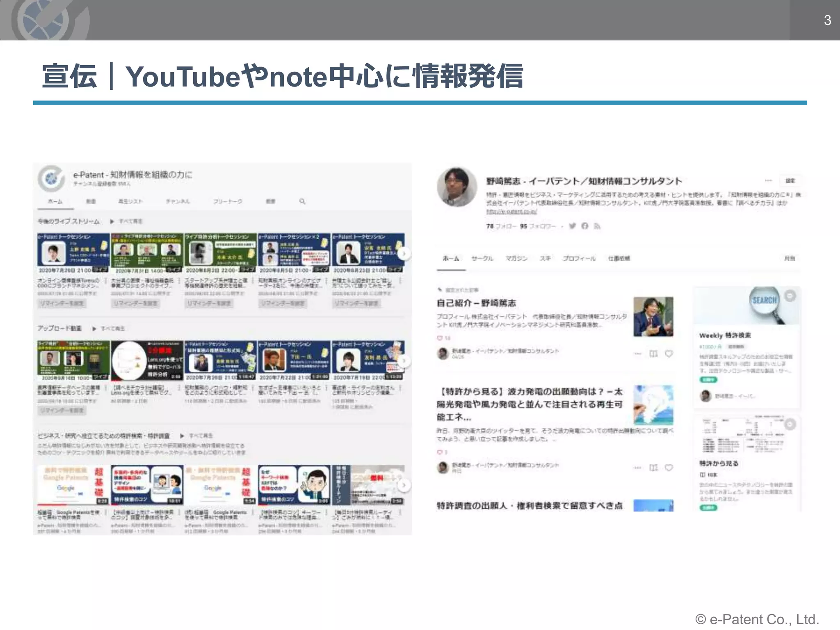Click すべて再生 next to the 特許検索・特許調査 playlist
840x630 pixels.
pos(201,436)
